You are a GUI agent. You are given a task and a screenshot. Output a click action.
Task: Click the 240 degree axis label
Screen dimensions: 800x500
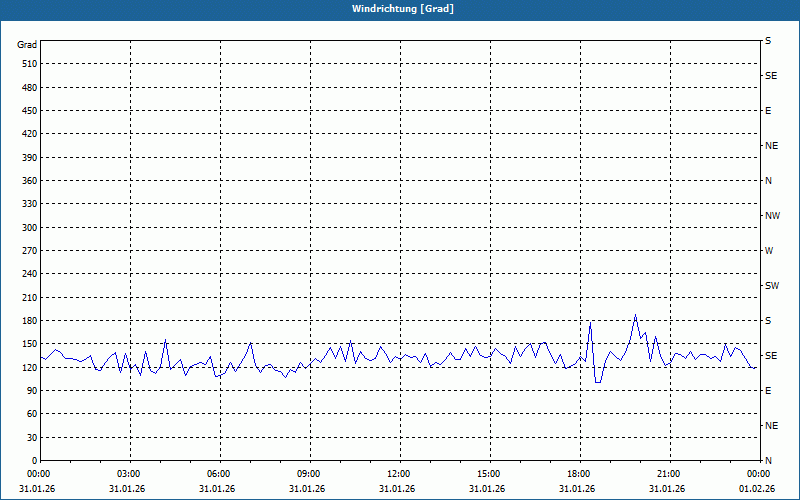[x=30, y=274]
